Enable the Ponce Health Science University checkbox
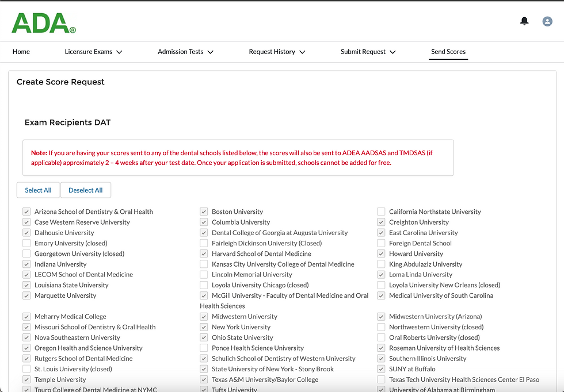 pos(204,348)
